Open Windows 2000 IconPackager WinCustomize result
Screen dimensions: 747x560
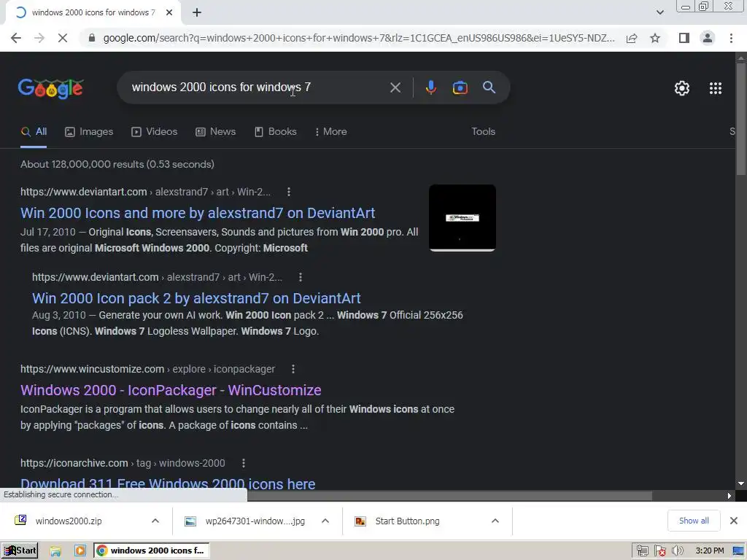click(171, 390)
